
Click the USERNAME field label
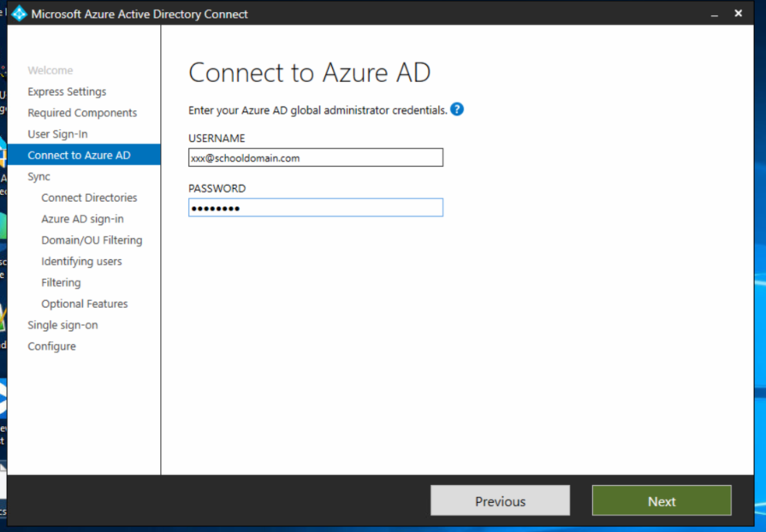[217, 139]
